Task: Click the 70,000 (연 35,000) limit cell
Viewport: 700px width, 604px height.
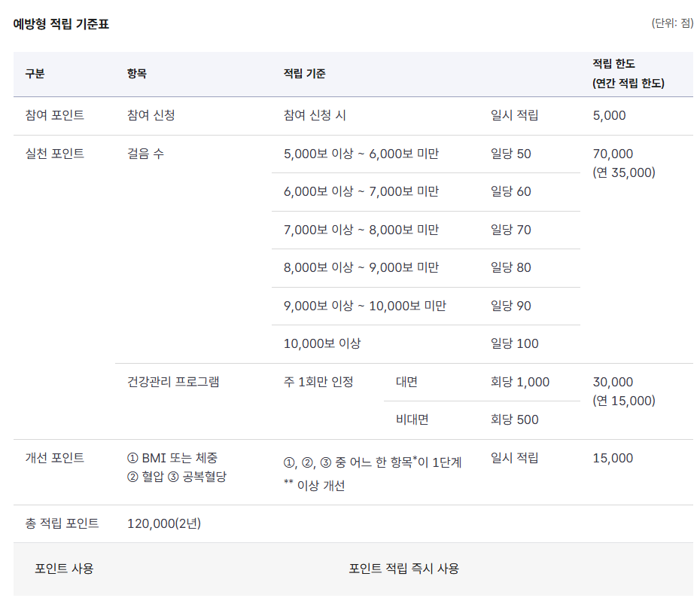Action: coord(624,163)
